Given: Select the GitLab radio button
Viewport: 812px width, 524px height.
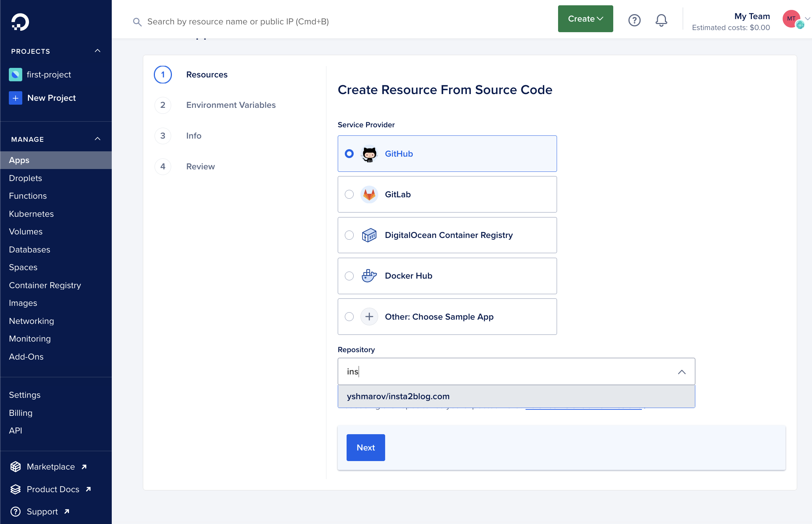Looking at the screenshot, I should pyautogui.click(x=349, y=194).
